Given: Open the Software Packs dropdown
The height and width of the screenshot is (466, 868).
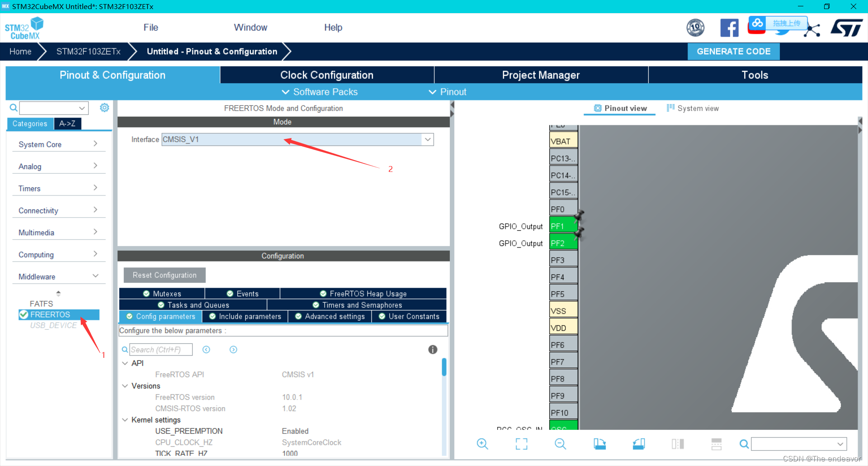Looking at the screenshot, I should tap(320, 92).
